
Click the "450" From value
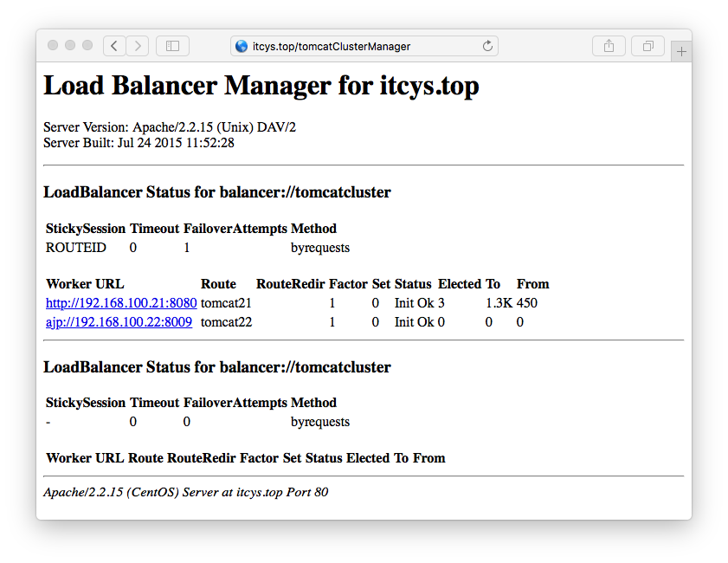[x=527, y=303]
